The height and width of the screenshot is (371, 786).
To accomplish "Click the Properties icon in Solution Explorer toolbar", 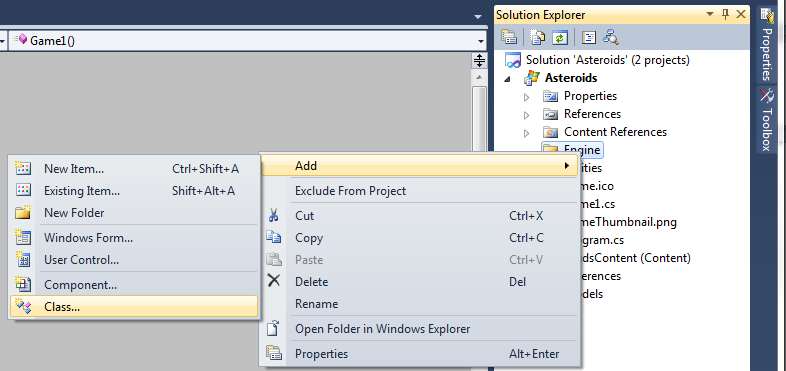I will (509, 37).
